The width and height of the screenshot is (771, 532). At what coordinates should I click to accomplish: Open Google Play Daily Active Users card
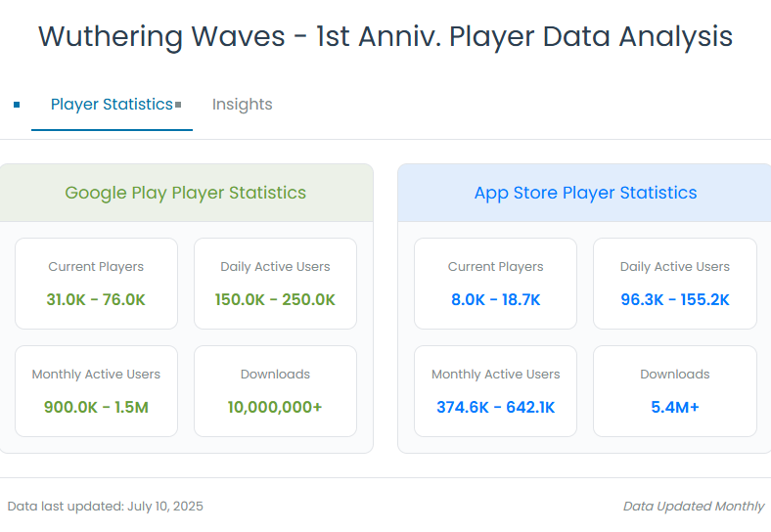click(275, 284)
